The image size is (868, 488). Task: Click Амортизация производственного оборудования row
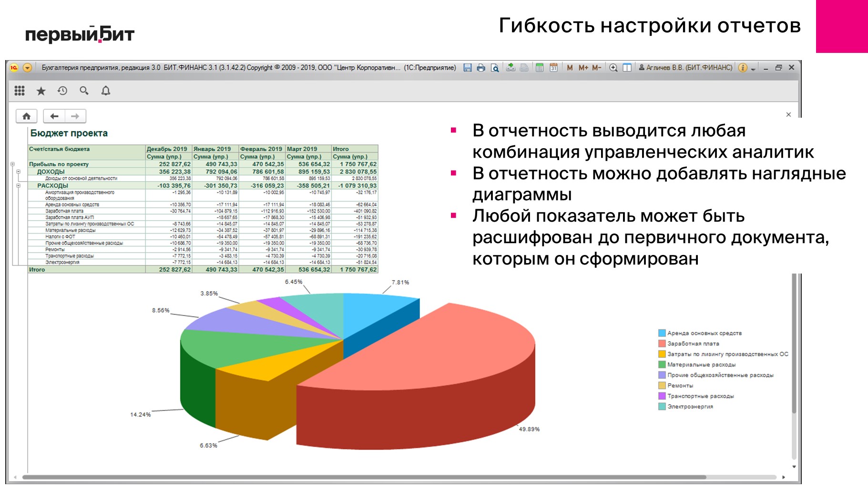203,195
